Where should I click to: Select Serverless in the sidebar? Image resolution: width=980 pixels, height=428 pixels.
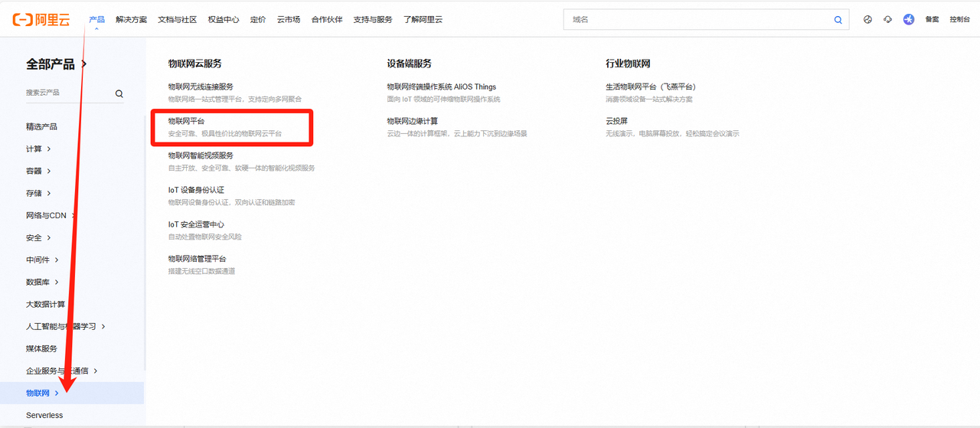(44, 415)
